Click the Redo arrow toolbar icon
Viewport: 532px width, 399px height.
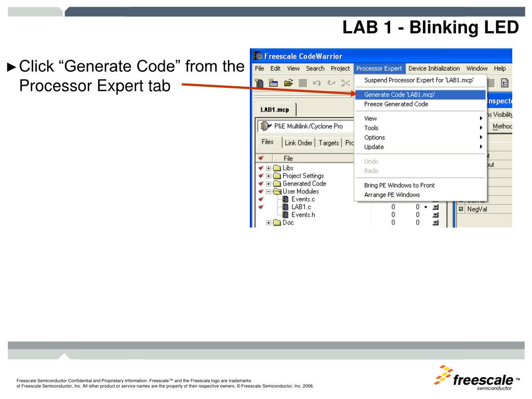331,83
